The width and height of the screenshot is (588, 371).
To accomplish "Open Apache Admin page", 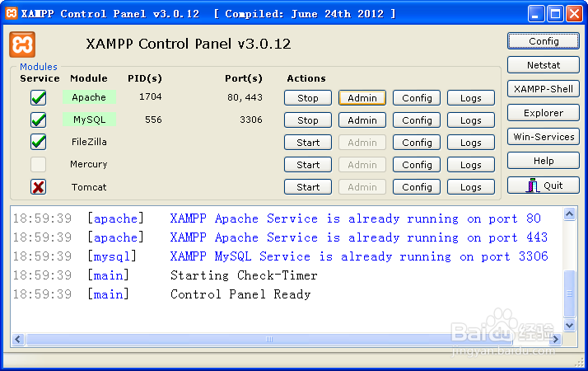I will pyautogui.click(x=362, y=98).
